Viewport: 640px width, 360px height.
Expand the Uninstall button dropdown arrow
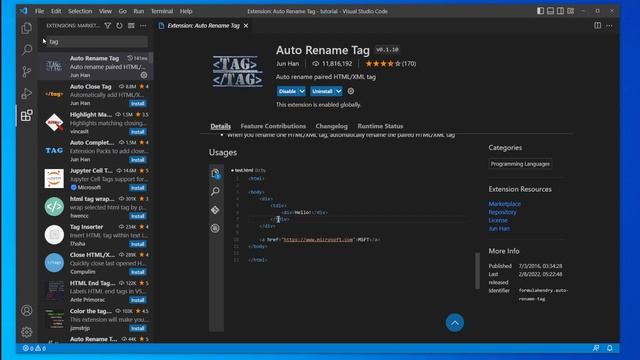[x=338, y=91]
